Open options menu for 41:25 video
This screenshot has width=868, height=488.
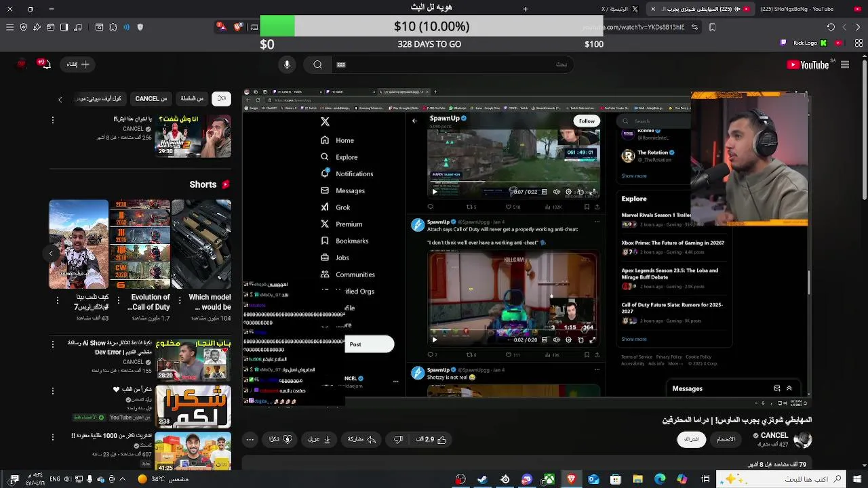click(x=53, y=437)
